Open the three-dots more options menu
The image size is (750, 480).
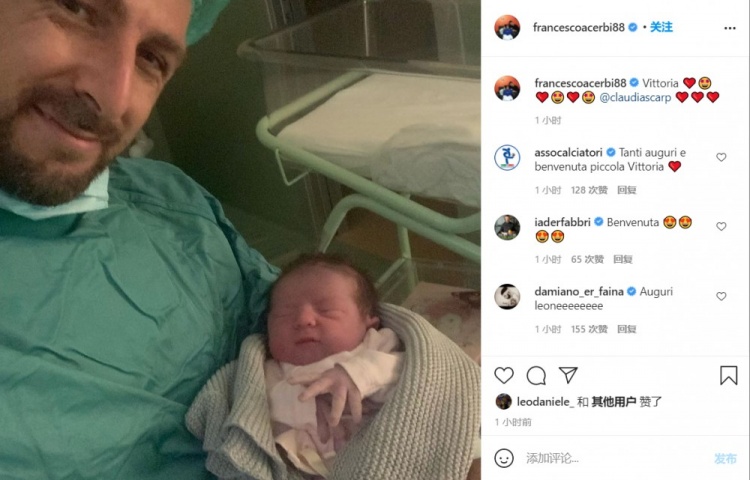coord(730,28)
